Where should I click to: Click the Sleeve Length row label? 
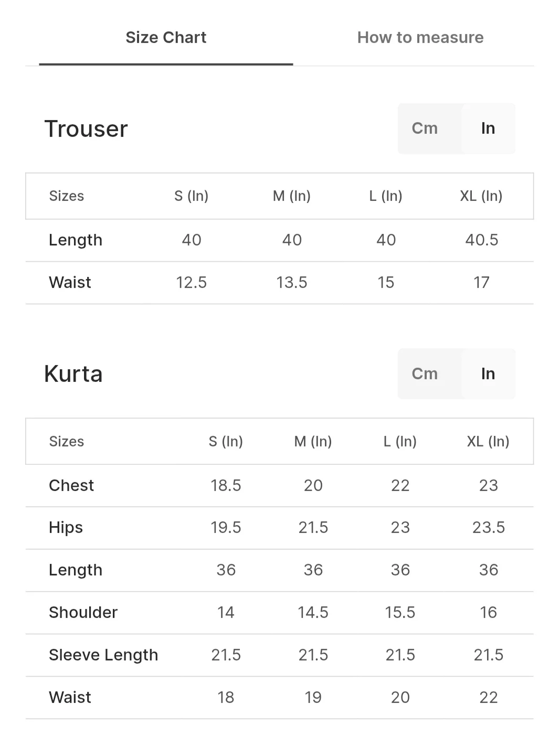click(103, 655)
